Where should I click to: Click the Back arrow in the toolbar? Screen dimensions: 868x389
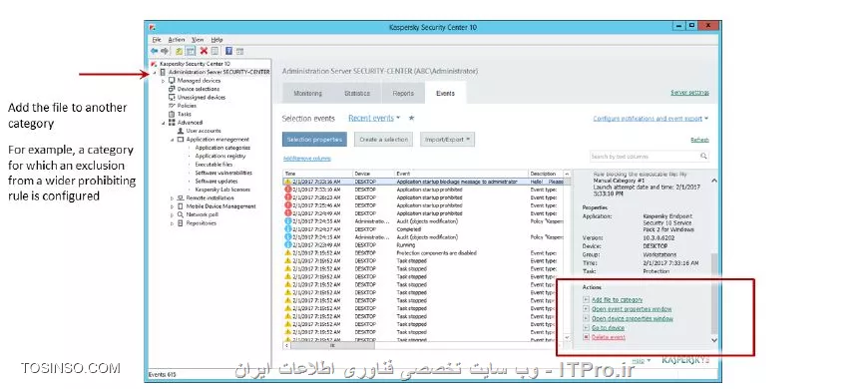[x=154, y=51]
